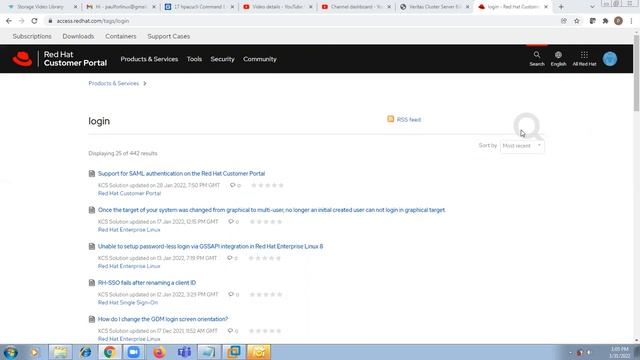Expand the Community navigation menu

260,59
